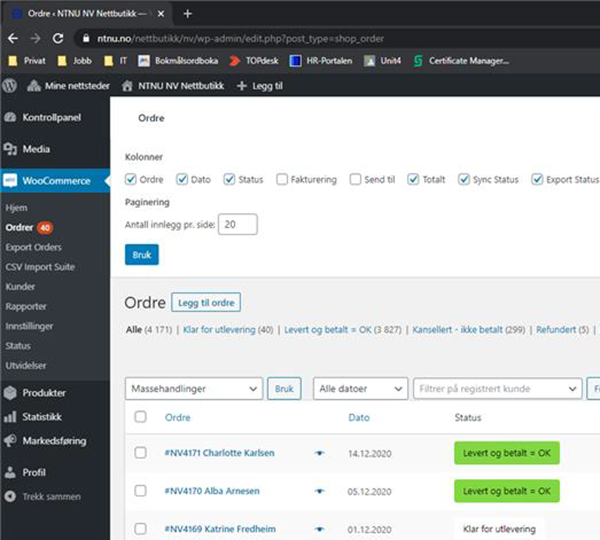Viewport: 600px width, 540px height.
Task: Open the Privat bookmarks folder
Action: click(x=27, y=61)
